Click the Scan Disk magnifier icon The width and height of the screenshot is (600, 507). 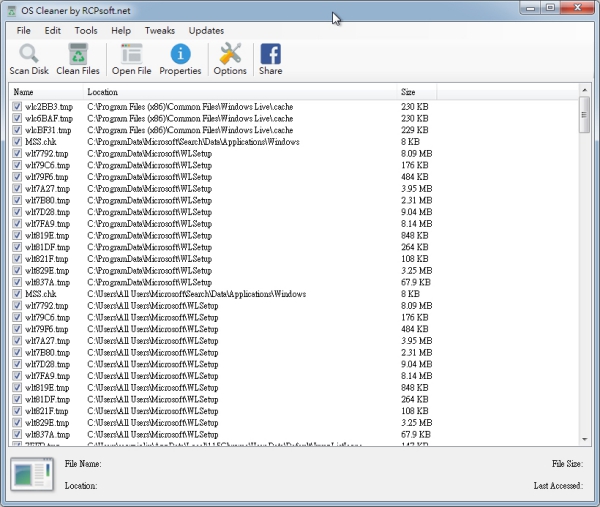pos(28,54)
